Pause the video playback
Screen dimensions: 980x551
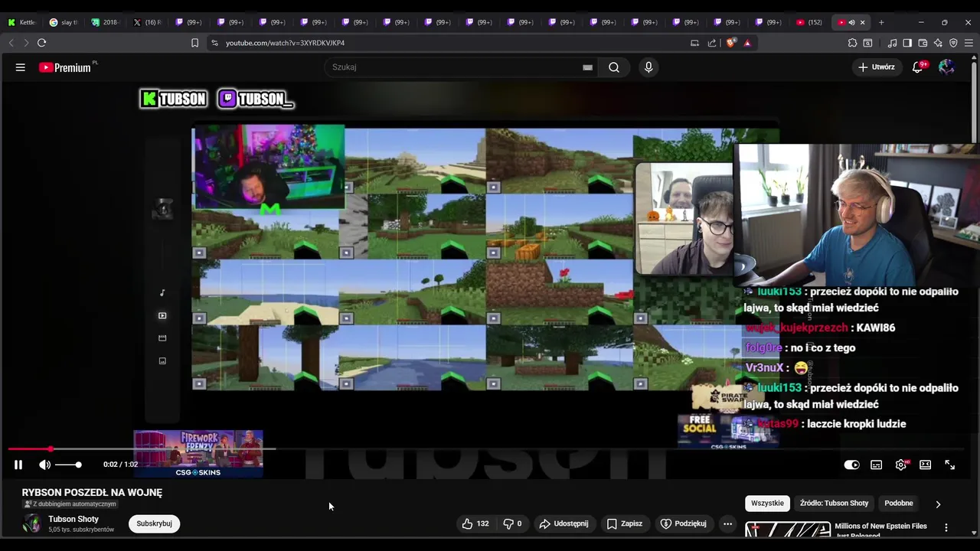(x=18, y=465)
